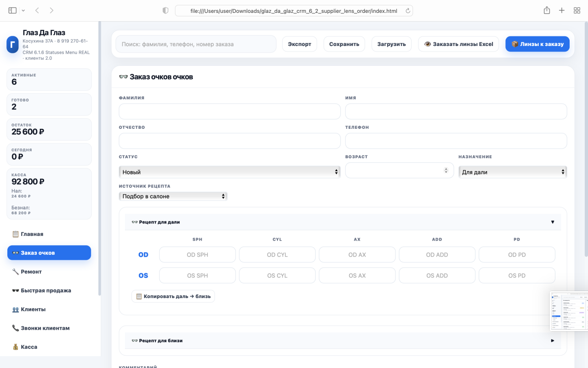Open the Назначение dropdown Для дали

(x=513, y=172)
